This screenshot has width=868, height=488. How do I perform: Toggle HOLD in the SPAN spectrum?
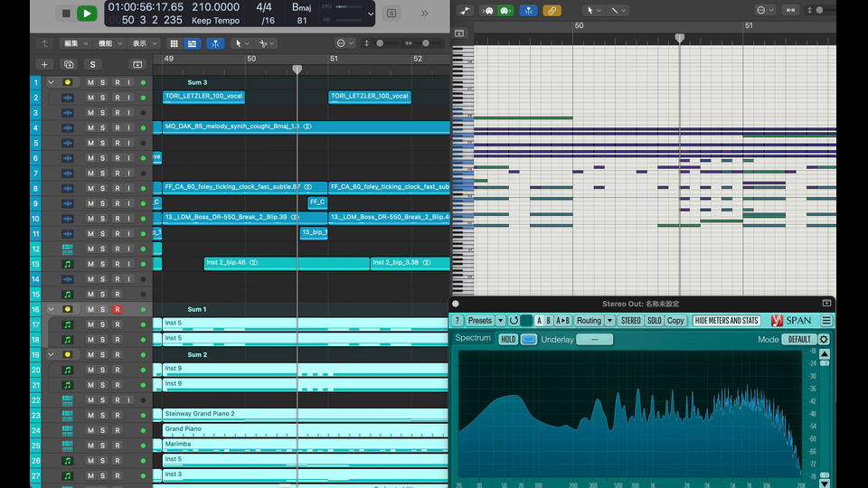pyautogui.click(x=508, y=339)
